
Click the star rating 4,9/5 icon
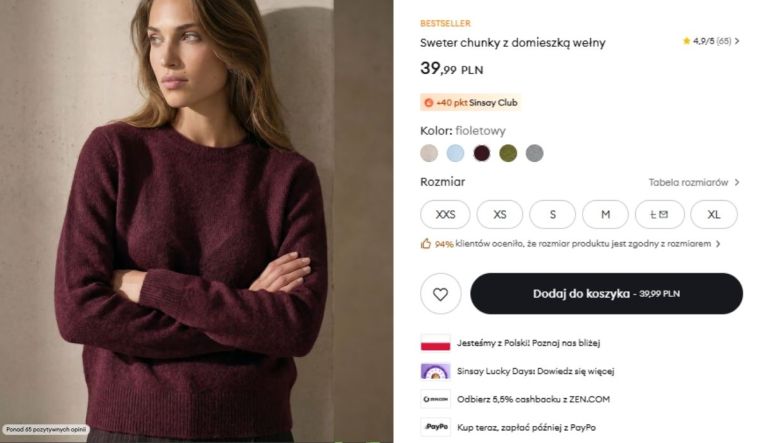686,41
